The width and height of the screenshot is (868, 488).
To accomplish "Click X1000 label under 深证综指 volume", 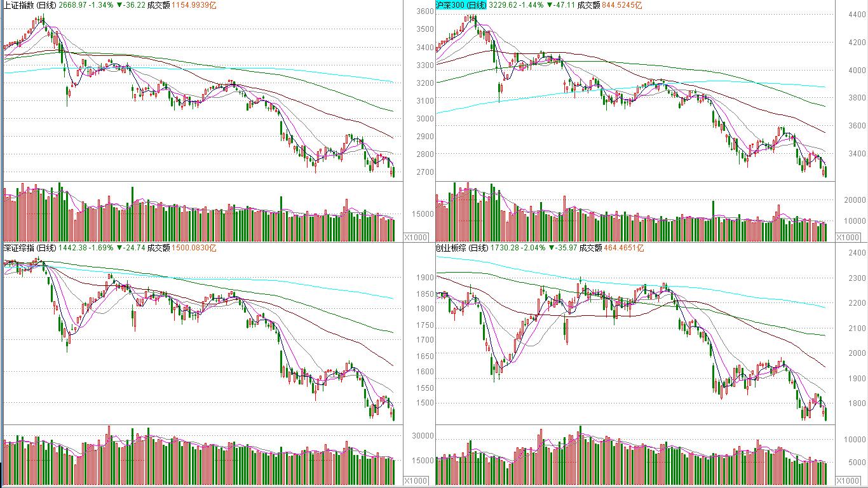I will coord(416,480).
